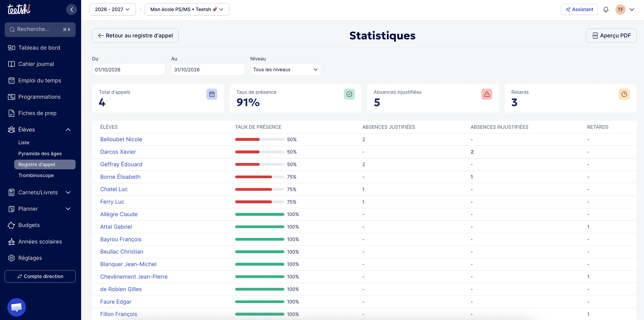
Task: Open Années scolaires
Action: (40, 241)
